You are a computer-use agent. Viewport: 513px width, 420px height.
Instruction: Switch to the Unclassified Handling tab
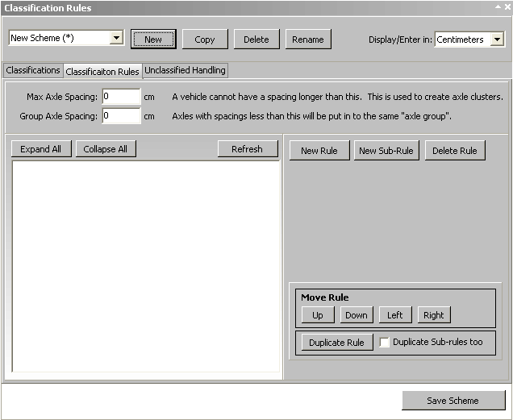pos(185,71)
